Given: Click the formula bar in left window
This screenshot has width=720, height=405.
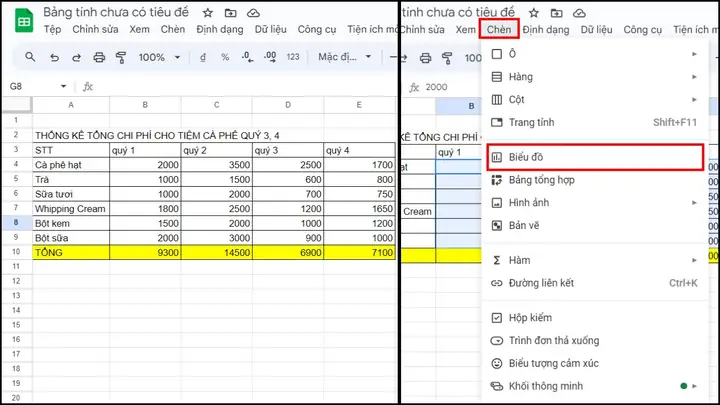Looking at the screenshot, I should (246, 86).
